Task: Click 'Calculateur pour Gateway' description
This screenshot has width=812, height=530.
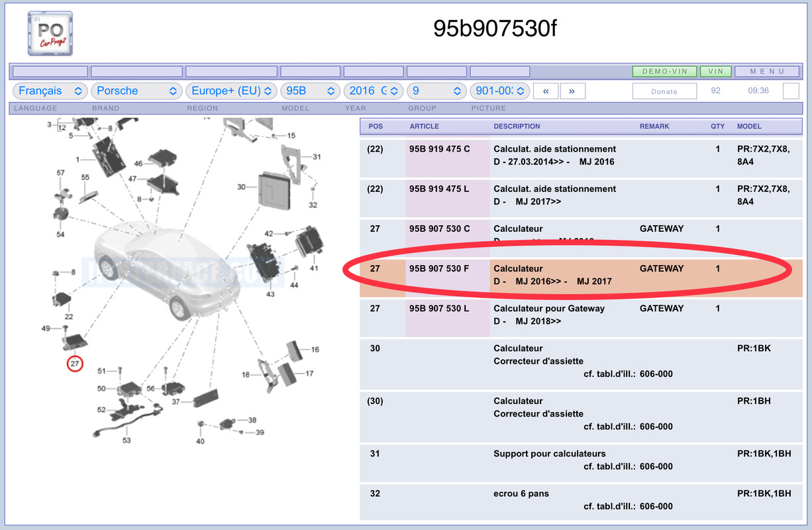Action: [x=549, y=308]
